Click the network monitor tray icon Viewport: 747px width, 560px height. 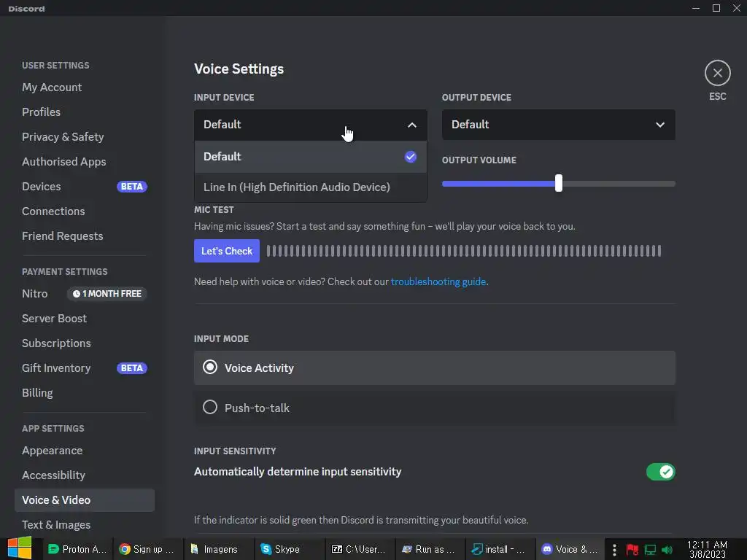tap(650, 550)
